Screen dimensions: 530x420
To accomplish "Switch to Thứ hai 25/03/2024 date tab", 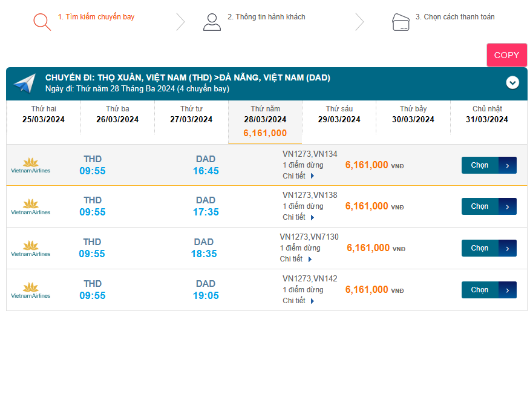I will (x=44, y=114).
